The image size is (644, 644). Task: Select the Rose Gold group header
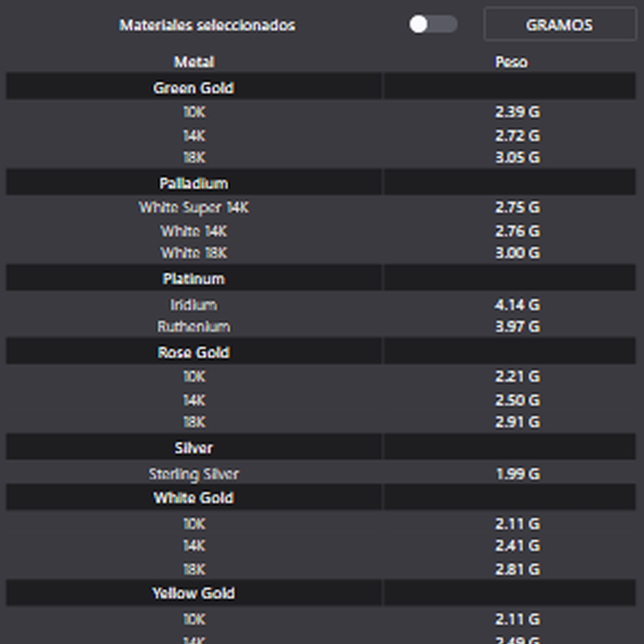pyautogui.click(x=321, y=351)
